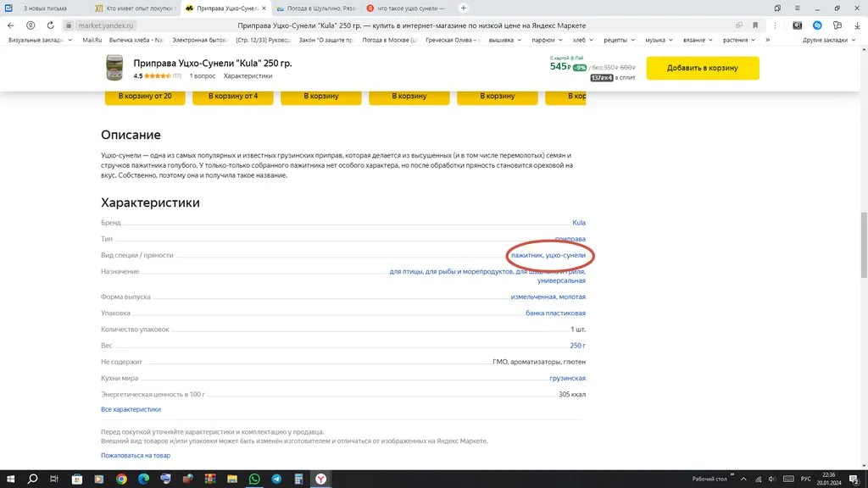The width and height of the screenshot is (868, 488).
Task: Open the Windows Start menu
Action: (x=10, y=479)
